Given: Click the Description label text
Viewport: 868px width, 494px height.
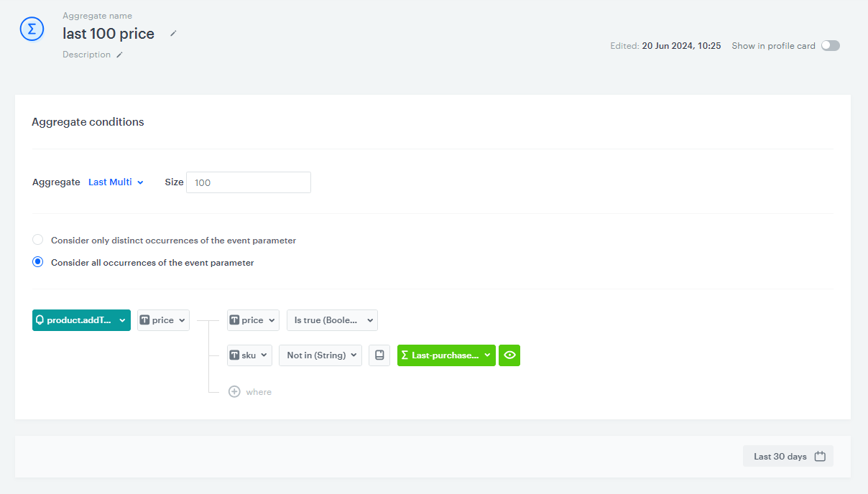Looking at the screenshot, I should point(86,55).
